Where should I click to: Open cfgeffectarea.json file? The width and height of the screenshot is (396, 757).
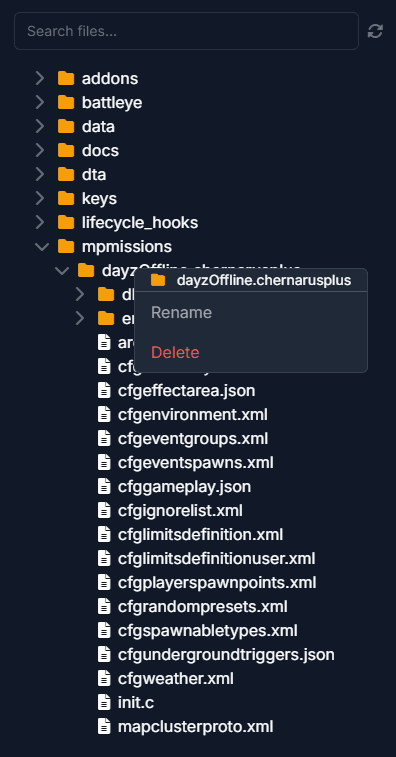pyautogui.click(x=186, y=391)
